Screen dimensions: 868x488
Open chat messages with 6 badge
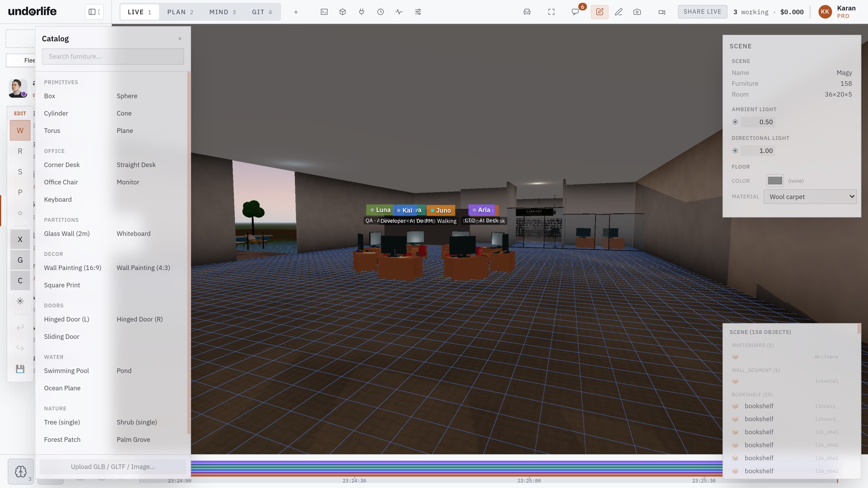pos(575,12)
